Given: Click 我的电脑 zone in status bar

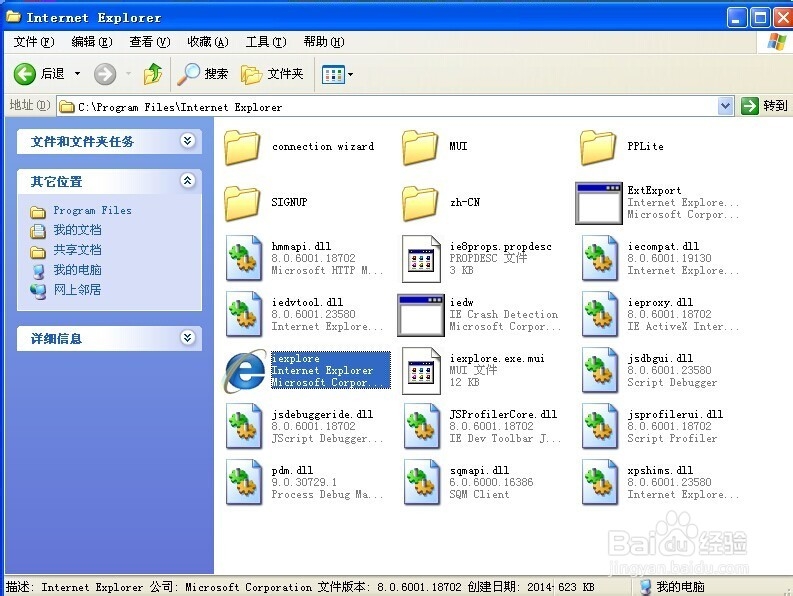Looking at the screenshot, I should point(680,587).
